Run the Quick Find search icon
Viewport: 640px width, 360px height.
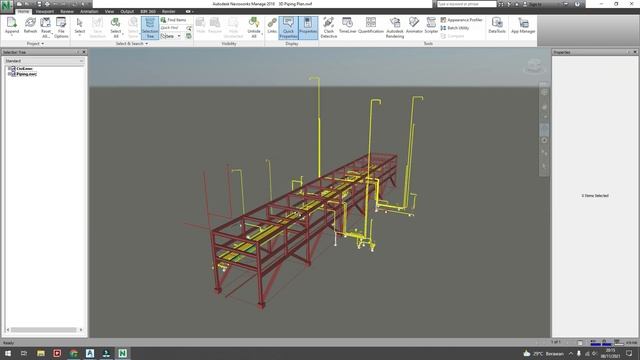(189, 28)
